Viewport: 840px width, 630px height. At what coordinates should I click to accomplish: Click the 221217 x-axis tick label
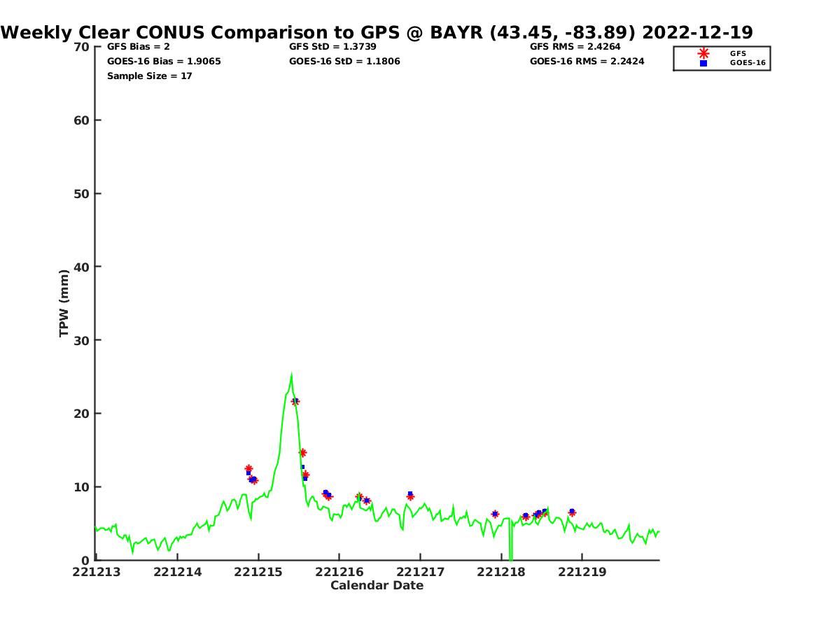(x=419, y=572)
